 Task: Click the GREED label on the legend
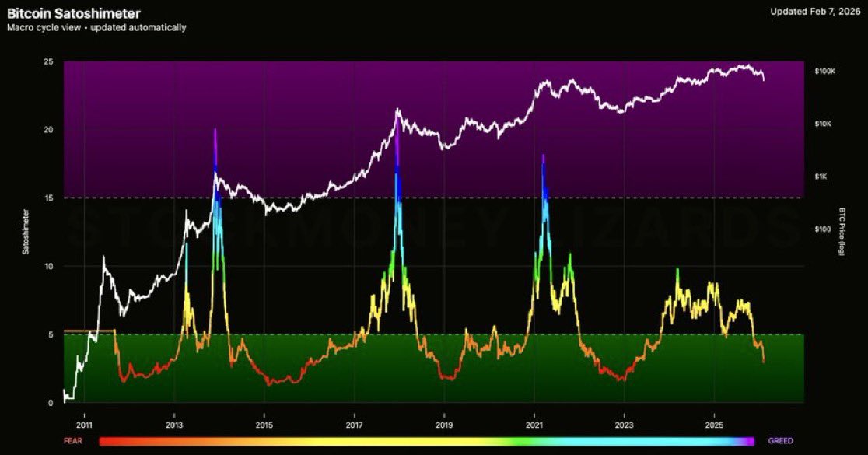coord(781,441)
